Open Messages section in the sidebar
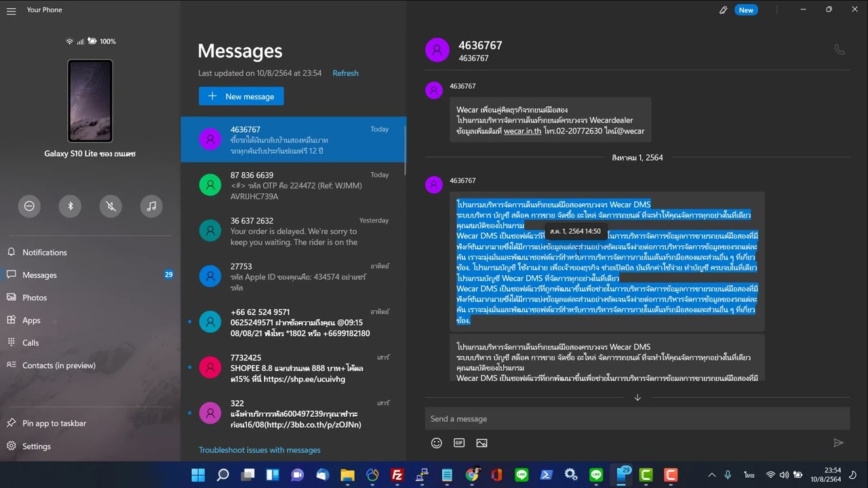Screen dimensions: 868x488 (90, 274)
